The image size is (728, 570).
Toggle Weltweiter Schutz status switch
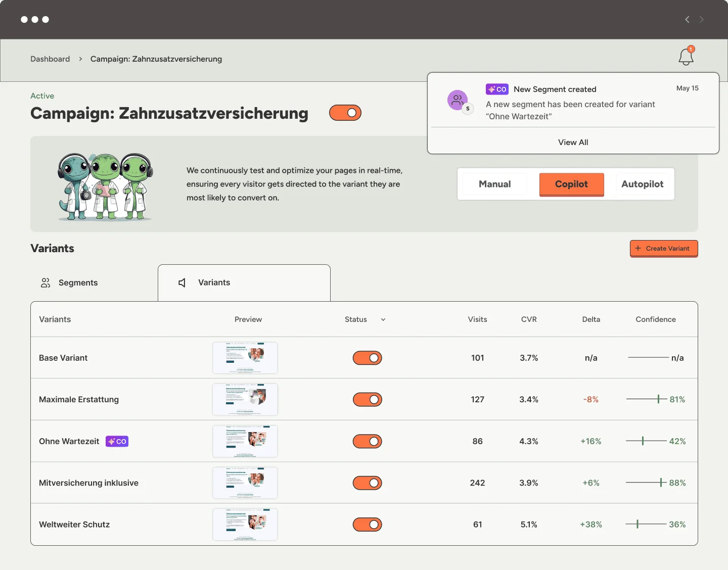(368, 525)
